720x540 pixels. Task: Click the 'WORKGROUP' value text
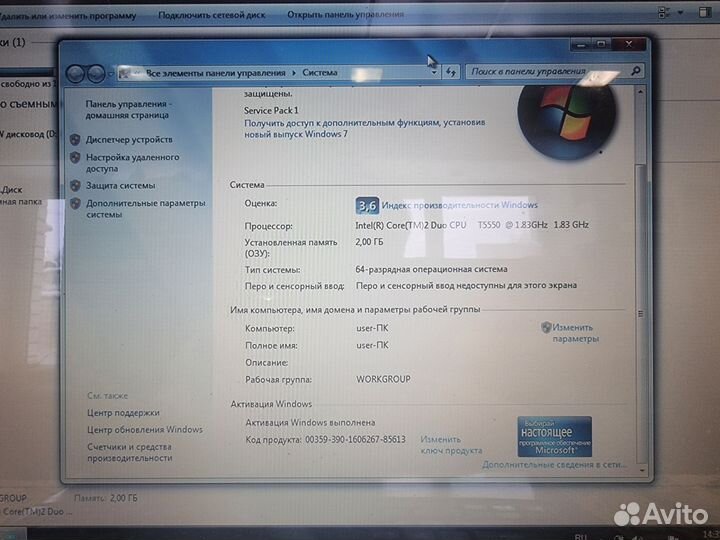point(383,379)
